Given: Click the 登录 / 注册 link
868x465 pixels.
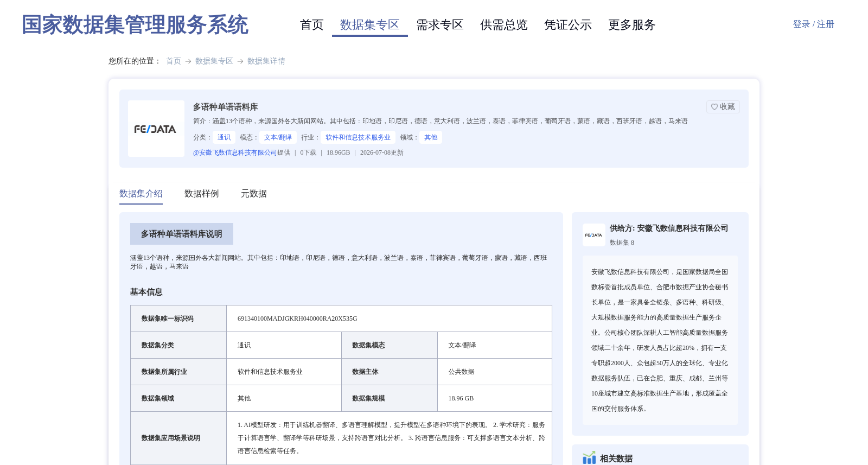Looking at the screenshot, I should (814, 24).
